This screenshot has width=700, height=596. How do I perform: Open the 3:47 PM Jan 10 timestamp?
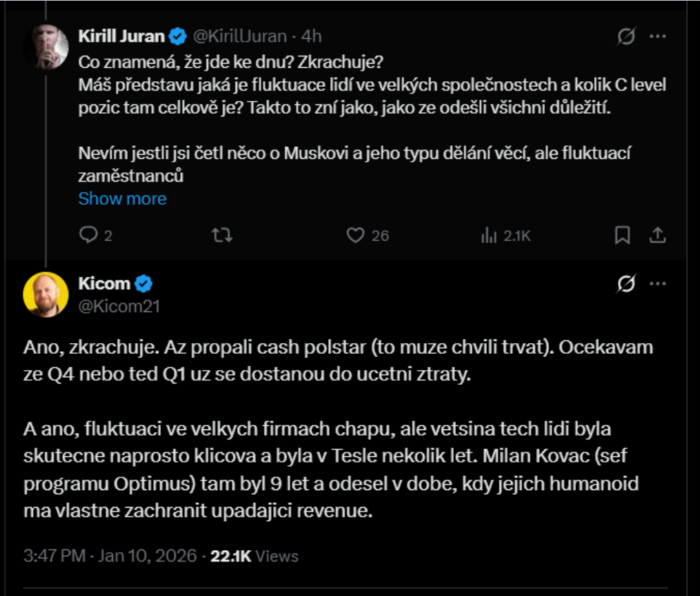(109, 556)
